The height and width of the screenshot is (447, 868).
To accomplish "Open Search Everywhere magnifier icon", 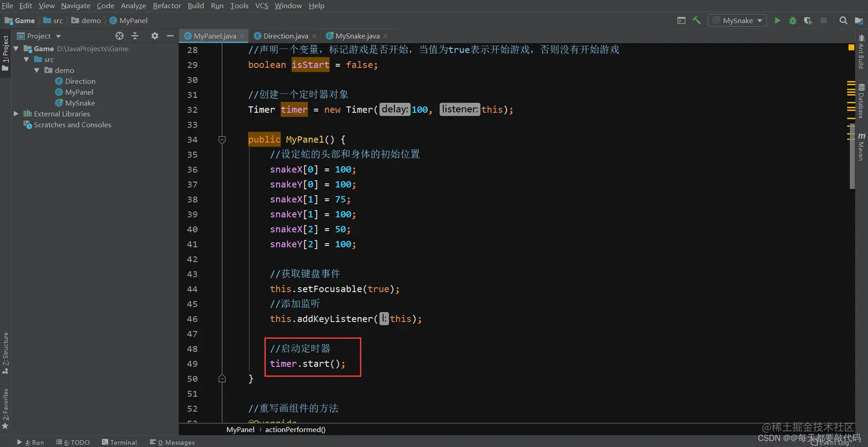I will click(x=843, y=20).
